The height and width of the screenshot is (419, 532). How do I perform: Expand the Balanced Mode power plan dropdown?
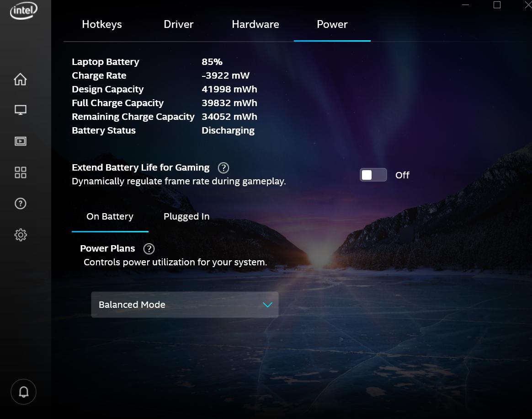point(185,304)
